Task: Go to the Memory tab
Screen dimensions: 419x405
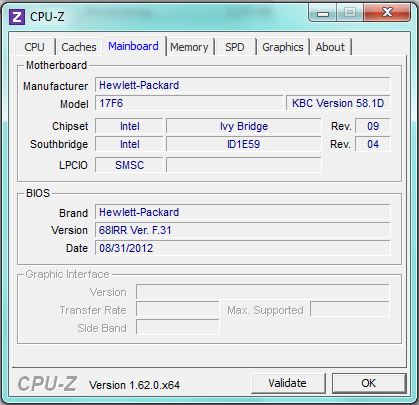Action: point(189,47)
